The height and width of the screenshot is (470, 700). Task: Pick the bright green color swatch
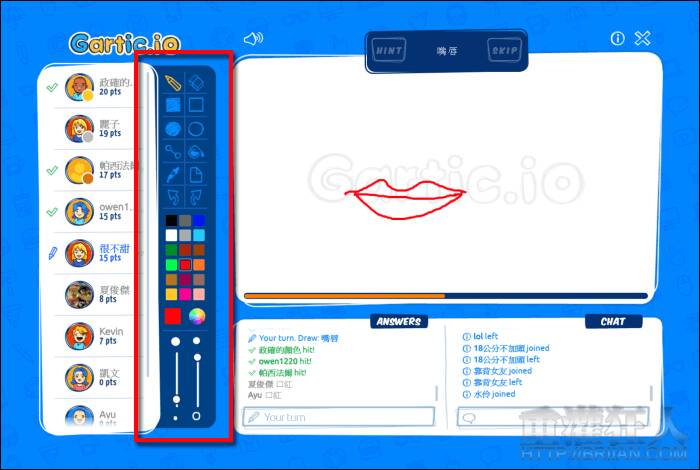click(171, 265)
